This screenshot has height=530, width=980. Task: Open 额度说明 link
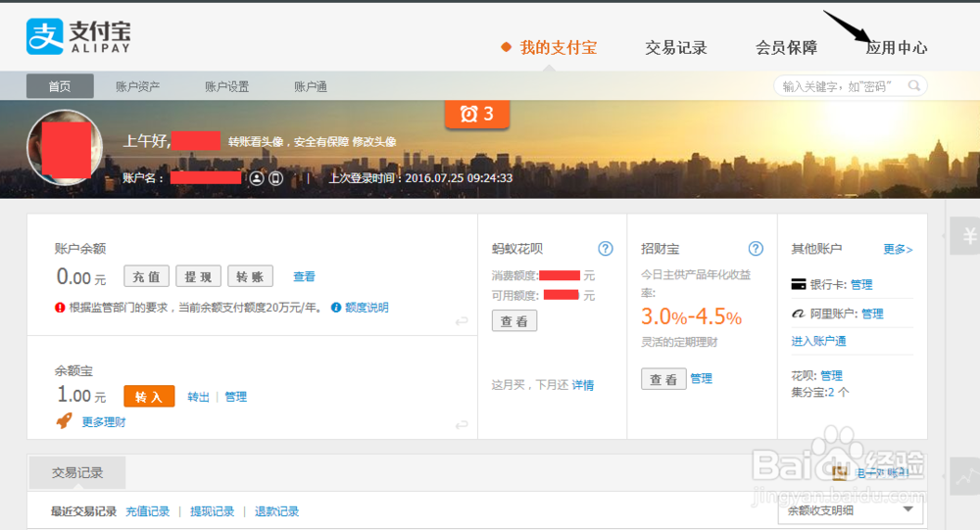(367, 307)
